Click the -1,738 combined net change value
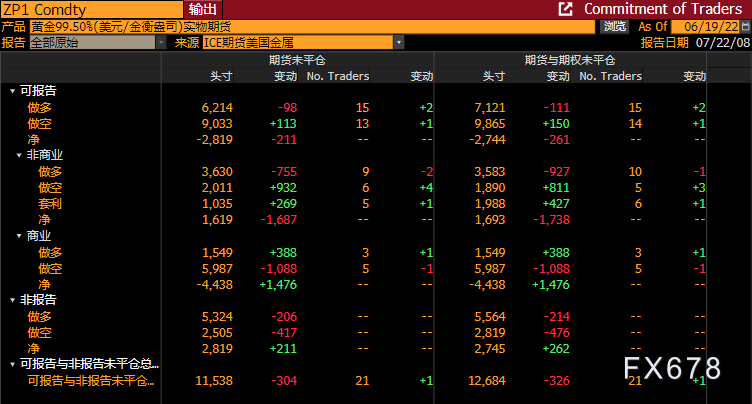 point(552,220)
